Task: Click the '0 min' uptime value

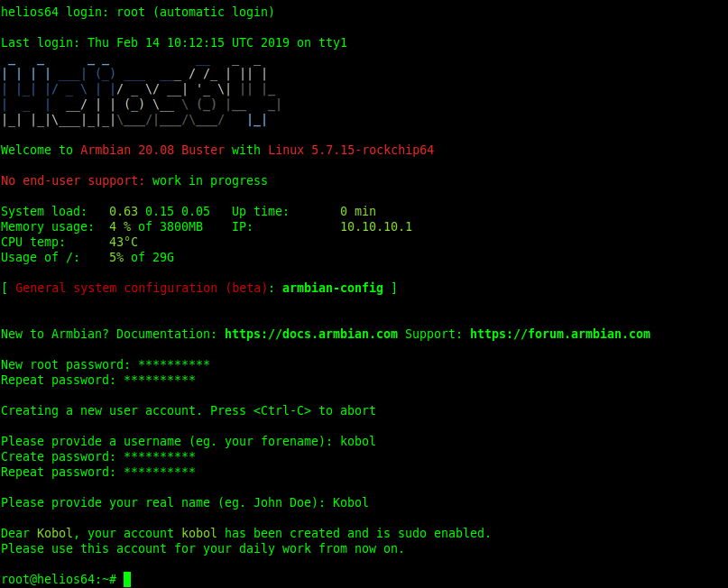Action: pos(358,211)
